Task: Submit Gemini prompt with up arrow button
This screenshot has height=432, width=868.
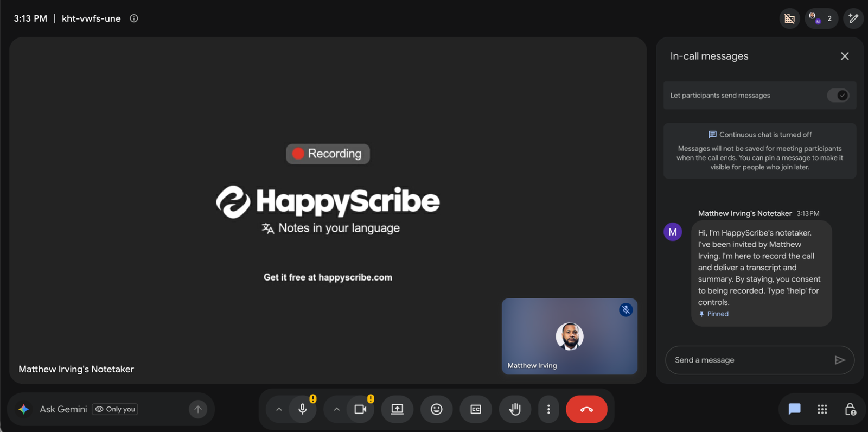Action: point(198,409)
